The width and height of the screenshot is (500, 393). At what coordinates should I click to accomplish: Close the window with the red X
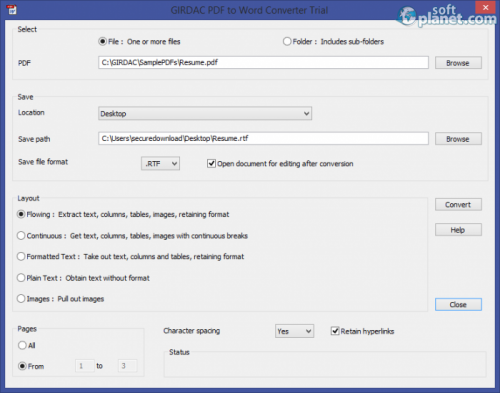click(485, 7)
